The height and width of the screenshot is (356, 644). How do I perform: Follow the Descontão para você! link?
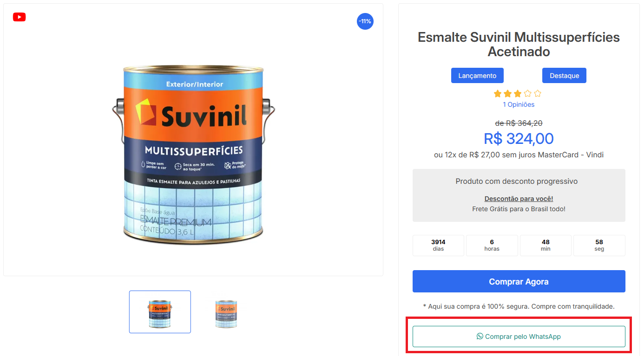pyautogui.click(x=519, y=199)
